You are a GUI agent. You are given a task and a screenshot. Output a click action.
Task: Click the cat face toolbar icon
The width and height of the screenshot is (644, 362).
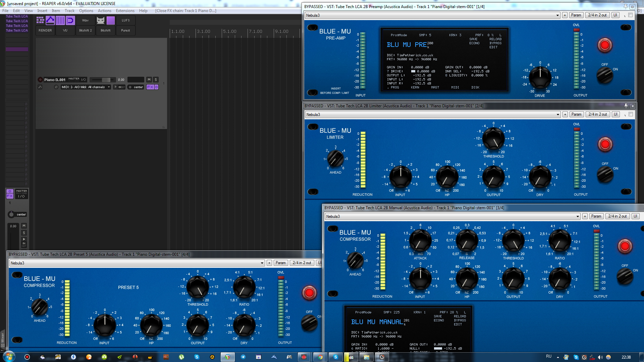click(x=101, y=20)
